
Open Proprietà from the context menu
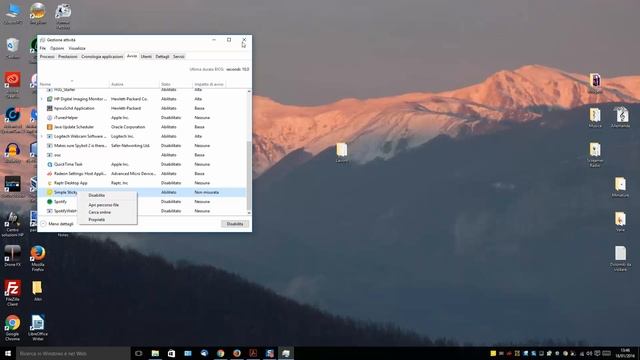97,220
